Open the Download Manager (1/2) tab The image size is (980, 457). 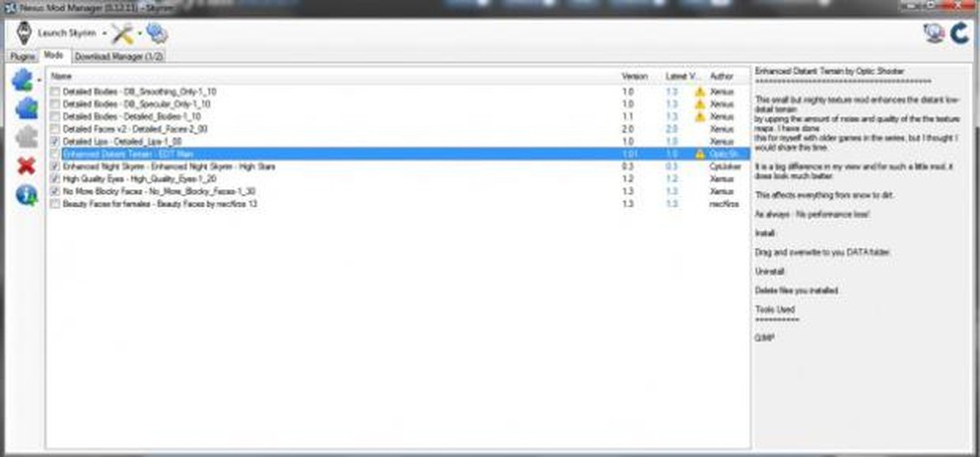[x=119, y=57]
